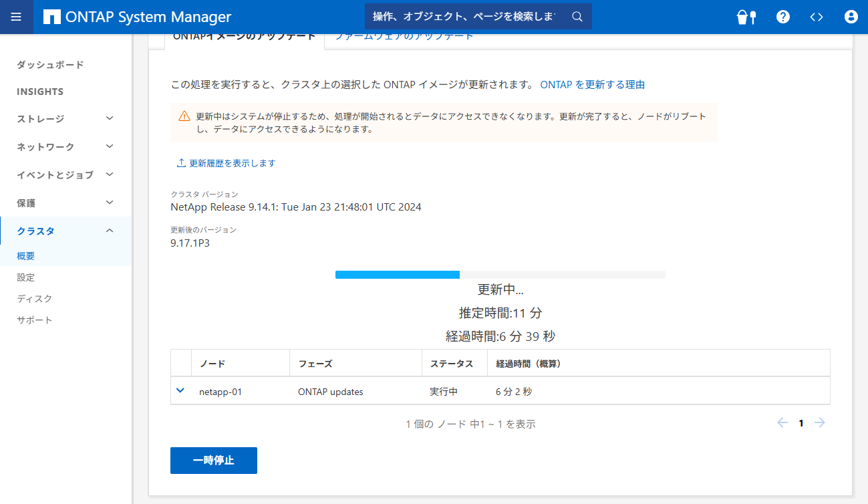Open the hamburger navigation menu
Viewport: 868px width, 504px height.
17,17
